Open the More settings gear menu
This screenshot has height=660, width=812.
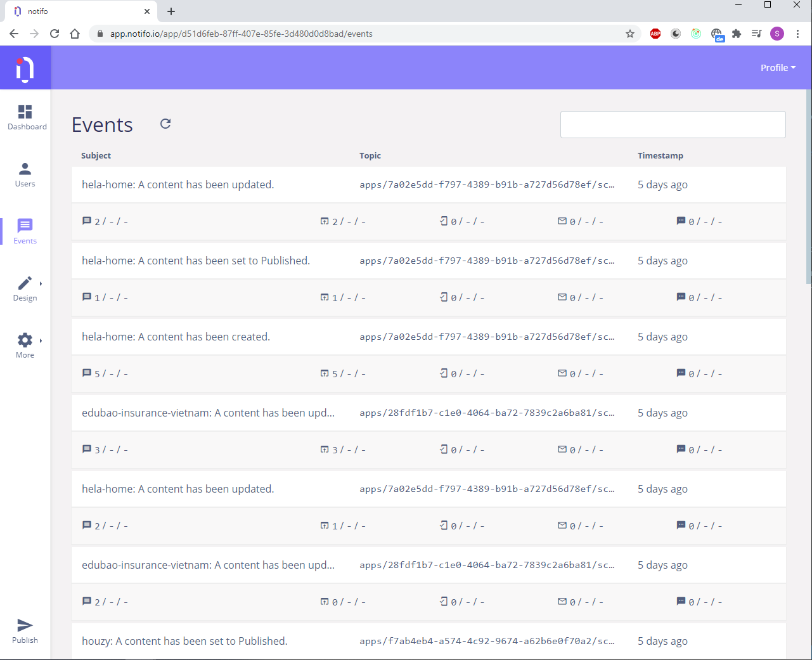[25, 346]
